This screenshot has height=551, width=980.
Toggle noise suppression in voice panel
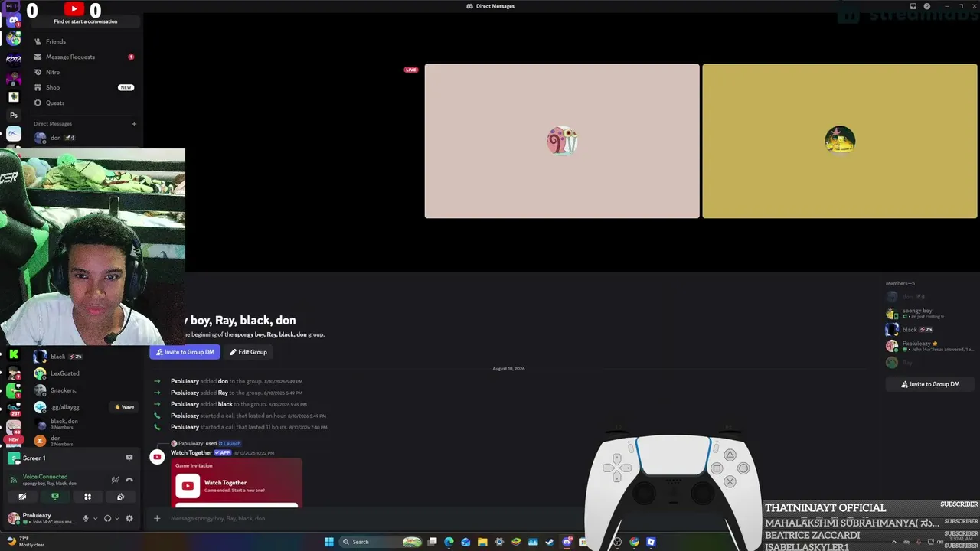(x=116, y=480)
